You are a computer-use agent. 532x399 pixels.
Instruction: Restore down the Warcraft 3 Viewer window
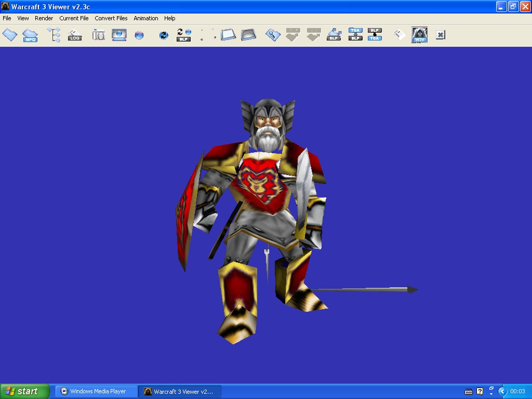[x=513, y=6]
